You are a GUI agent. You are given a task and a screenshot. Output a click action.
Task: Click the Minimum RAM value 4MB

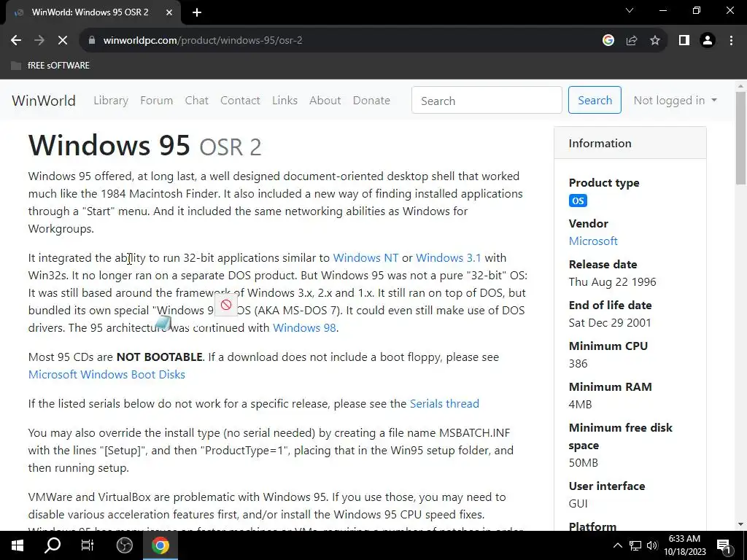(580, 404)
